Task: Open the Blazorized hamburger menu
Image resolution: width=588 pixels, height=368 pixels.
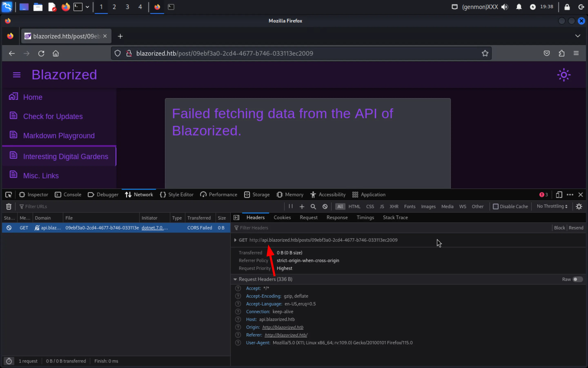Action: click(x=17, y=75)
